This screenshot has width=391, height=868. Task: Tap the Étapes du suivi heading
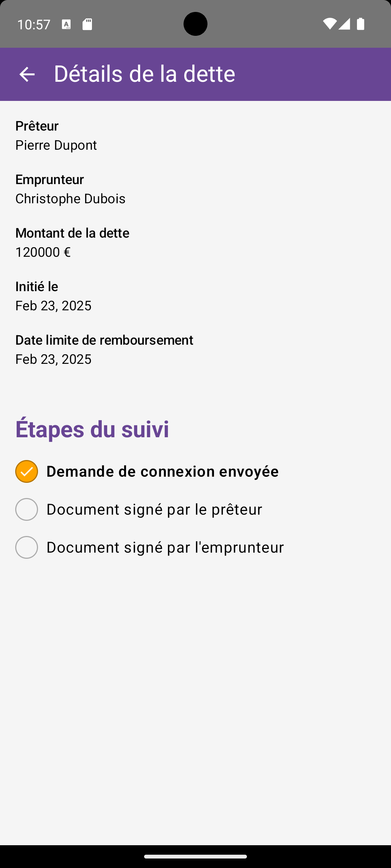[92, 429]
